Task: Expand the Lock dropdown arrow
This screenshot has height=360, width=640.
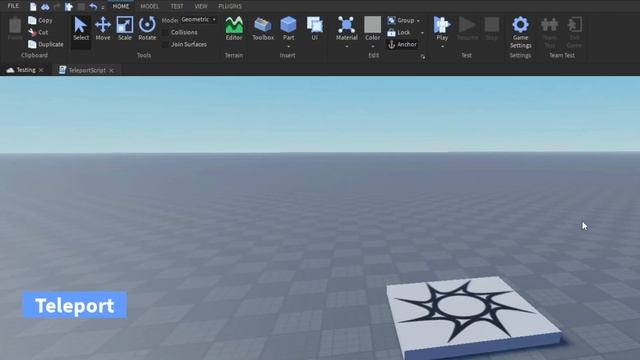Action: tap(422, 33)
